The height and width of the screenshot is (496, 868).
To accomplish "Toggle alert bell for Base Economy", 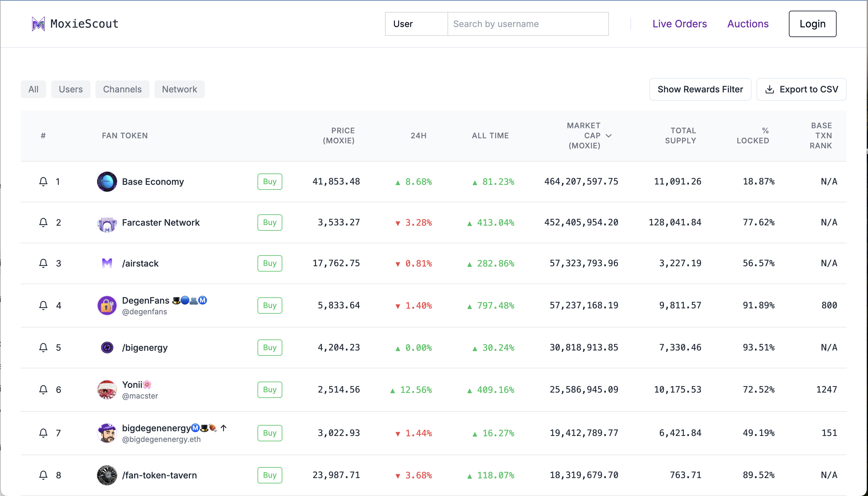I will (x=43, y=182).
